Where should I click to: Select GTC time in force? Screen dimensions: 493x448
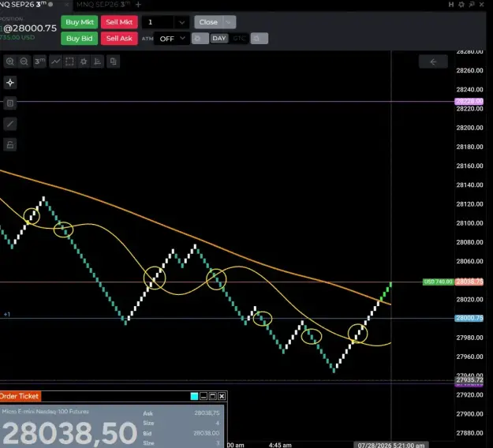point(239,39)
